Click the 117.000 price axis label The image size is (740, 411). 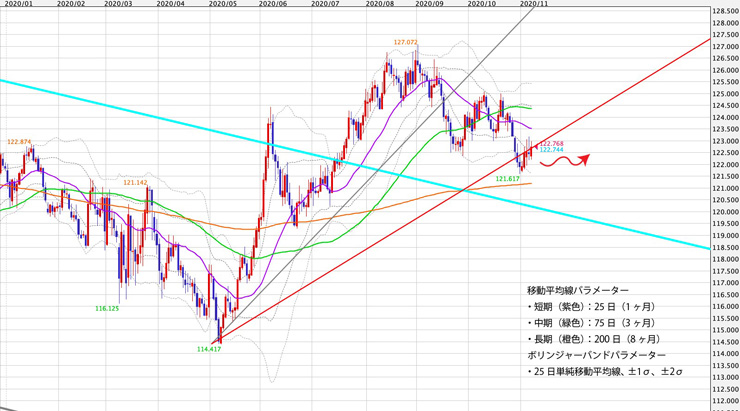point(726,283)
